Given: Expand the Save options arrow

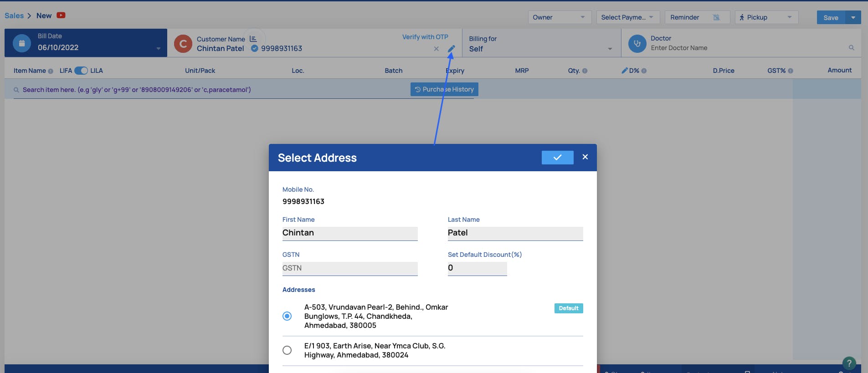Looking at the screenshot, I should pos(853,17).
